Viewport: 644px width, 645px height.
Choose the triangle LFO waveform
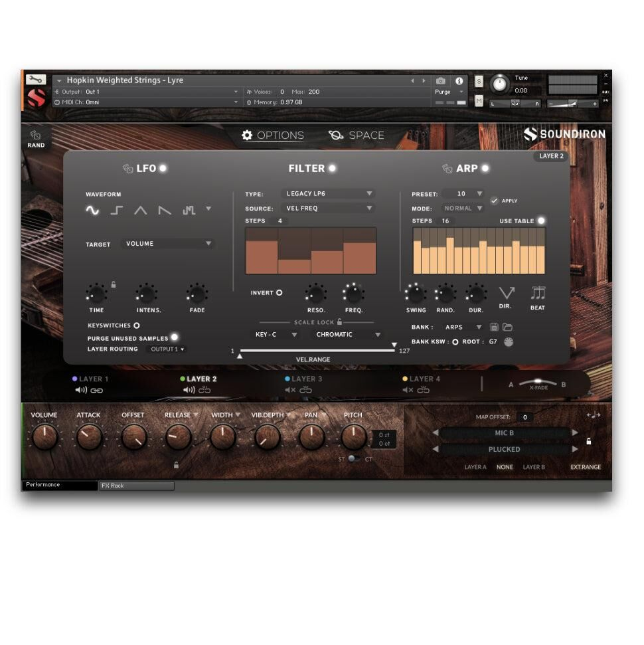point(141,211)
